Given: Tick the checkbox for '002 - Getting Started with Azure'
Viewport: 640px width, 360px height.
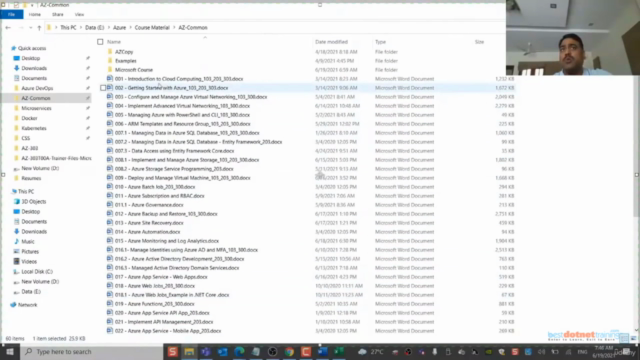Looking at the screenshot, I should coord(103,88).
